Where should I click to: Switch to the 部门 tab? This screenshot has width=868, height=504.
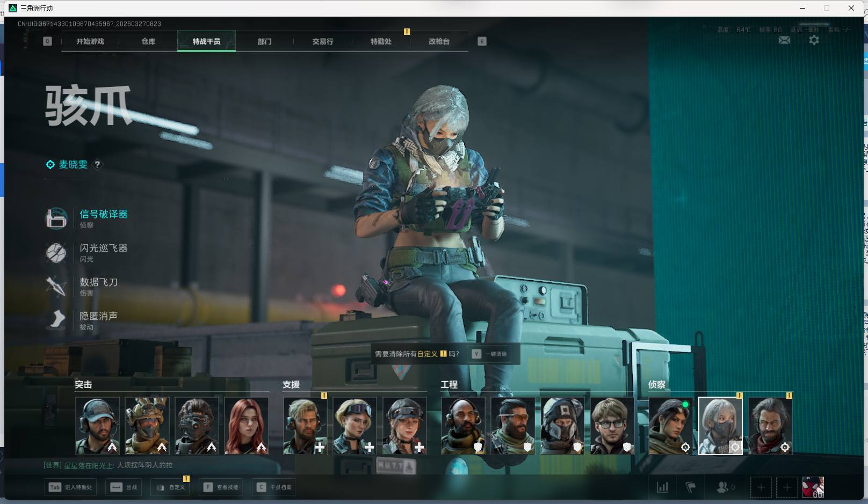[265, 41]
